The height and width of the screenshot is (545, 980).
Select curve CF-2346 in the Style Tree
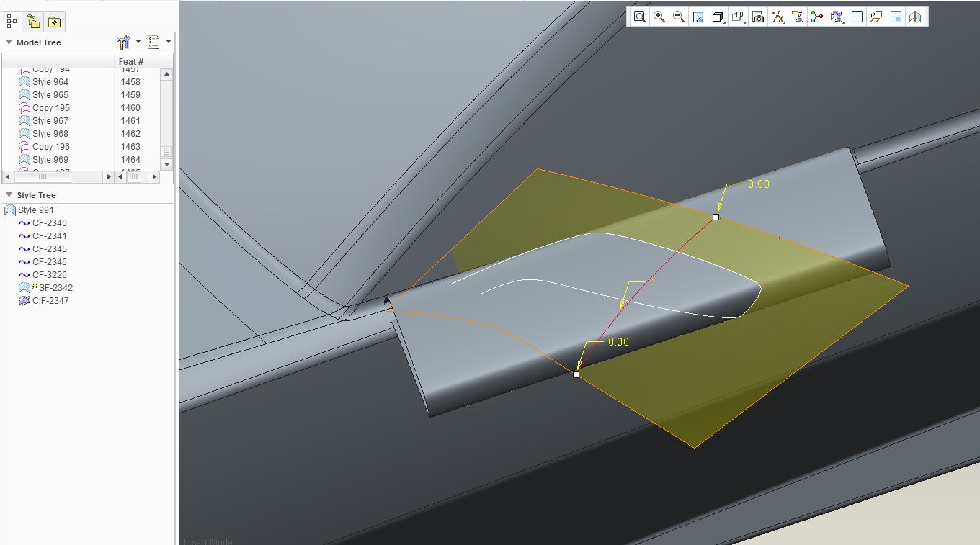[43, 262]
